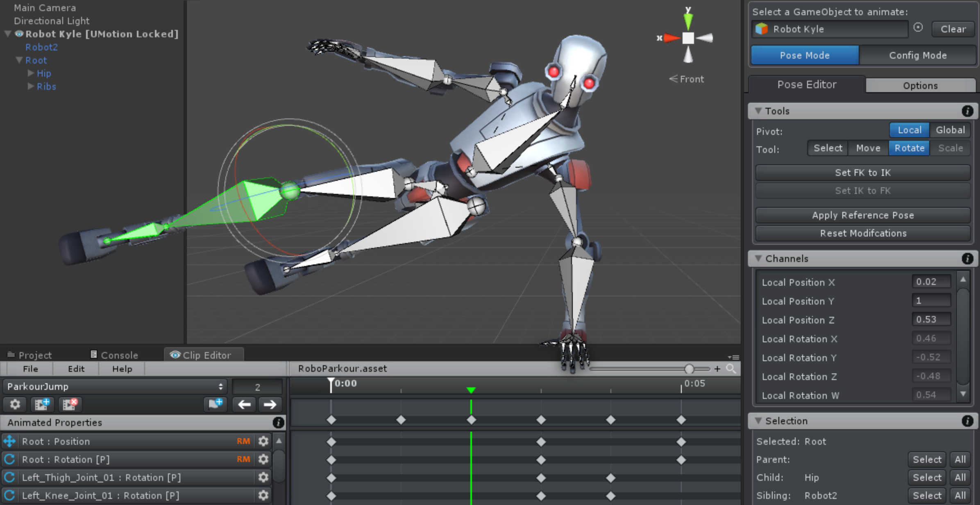Click the add new clip icon
The width and height of the screenshot is (980, 505).
tap(42, 405)
